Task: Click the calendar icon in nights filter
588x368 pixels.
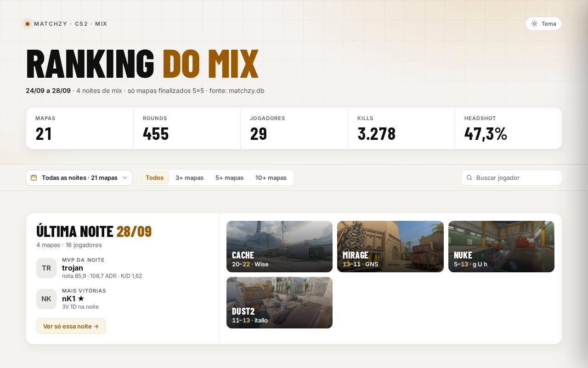Action: [x=34, y=178]
